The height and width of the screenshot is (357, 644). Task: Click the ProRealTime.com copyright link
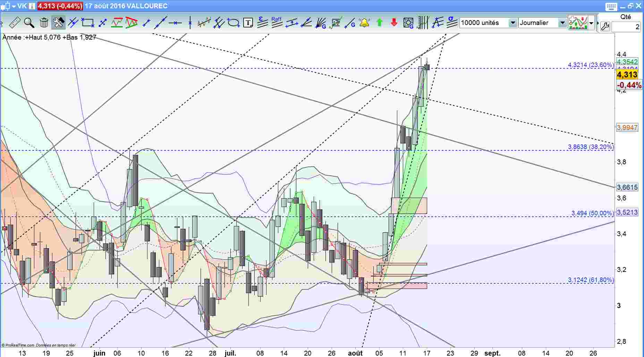point(18,345)
